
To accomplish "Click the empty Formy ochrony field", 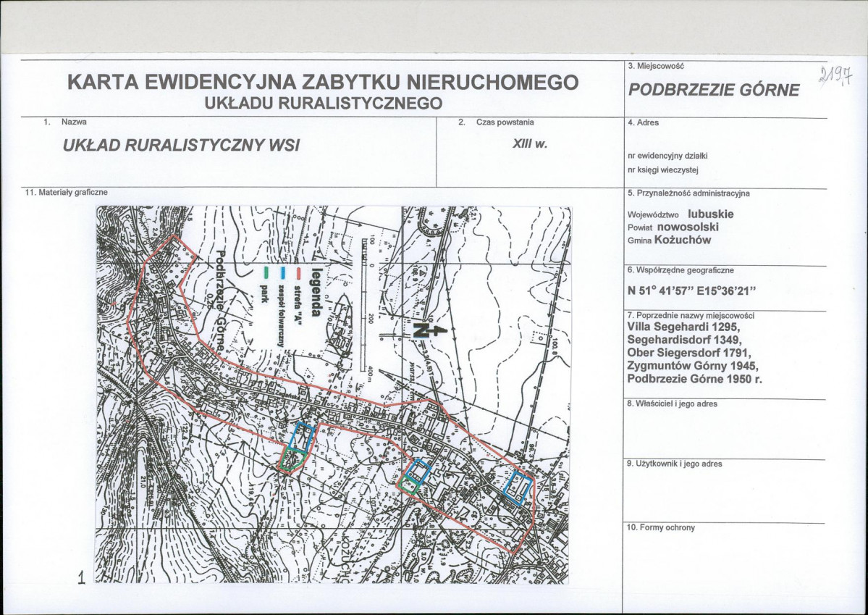I will point(724,558).
